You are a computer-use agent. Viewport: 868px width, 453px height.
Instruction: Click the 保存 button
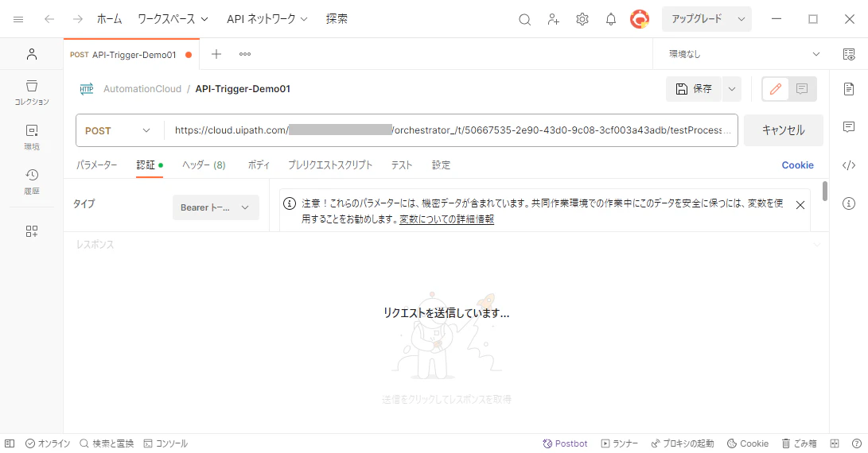point(694,89)
